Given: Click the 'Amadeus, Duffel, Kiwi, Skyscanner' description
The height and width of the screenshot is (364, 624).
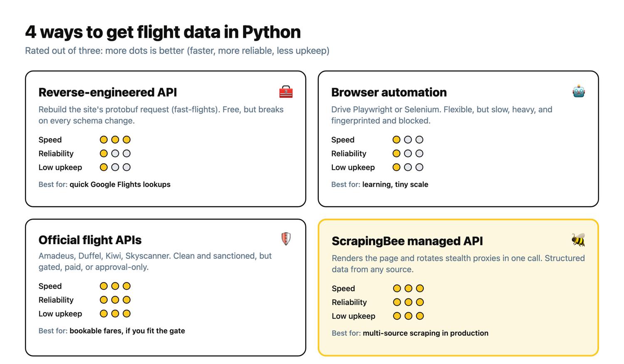Looking at the screenshot, I should pyautogui.click(x=155, y=262).
